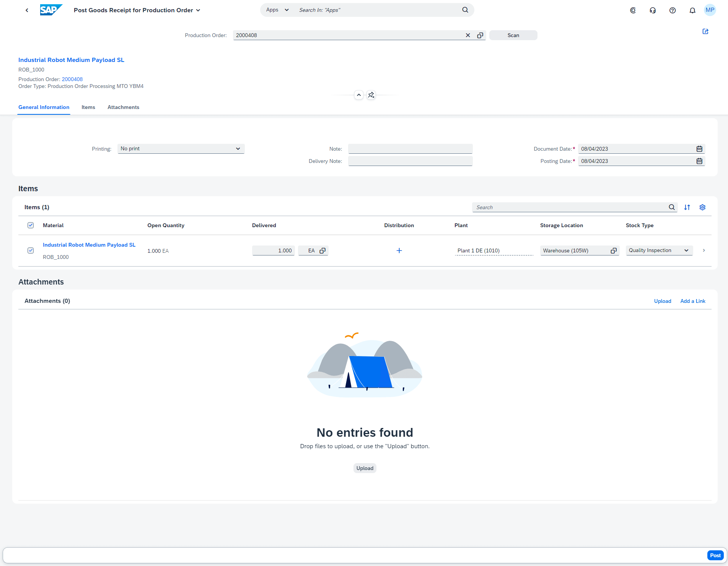Viewport: 728px width, 566px height.
Task: Open the sort icon in the Items table
Action: pyautogui.click(x=687, y=207)
